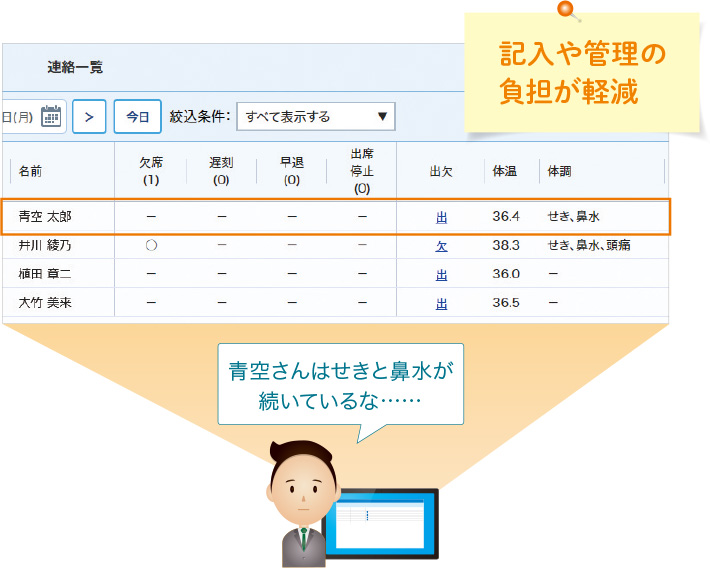Click 青空 太郎's condition せき、鼻水
Screen dimensions: 710x569
click(574, 217)
